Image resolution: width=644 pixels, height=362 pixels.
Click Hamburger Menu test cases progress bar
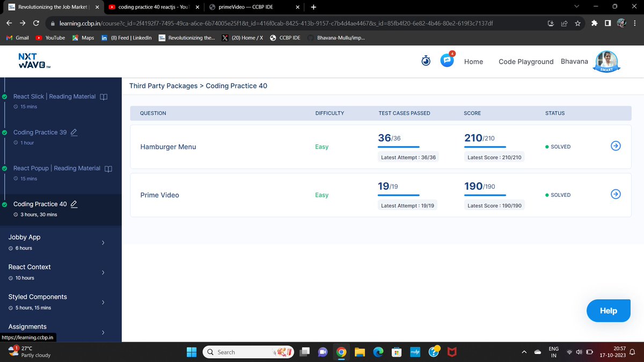(399, 147)
